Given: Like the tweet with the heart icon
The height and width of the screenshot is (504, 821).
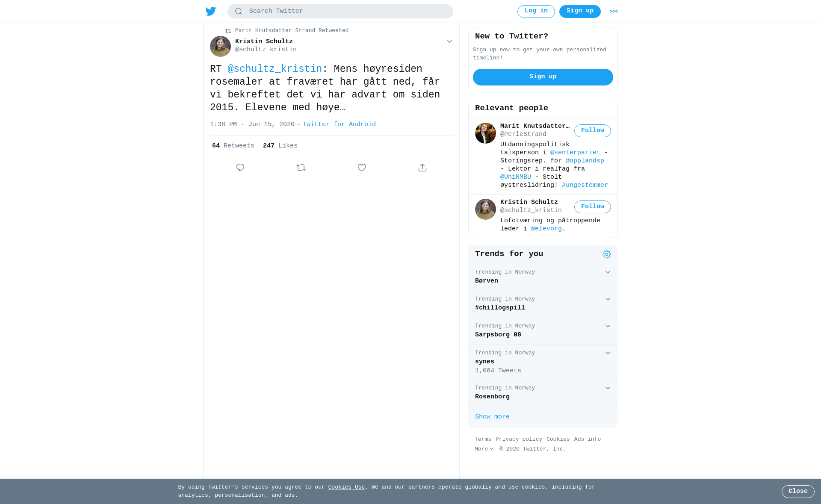Looking at the screenshot, I should (362, 168).
